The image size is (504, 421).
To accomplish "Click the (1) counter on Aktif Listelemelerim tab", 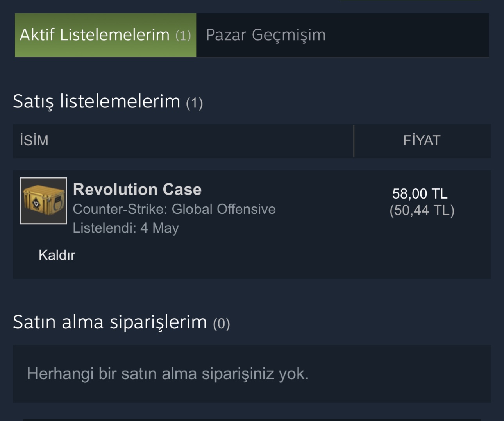I will point(183,36).
